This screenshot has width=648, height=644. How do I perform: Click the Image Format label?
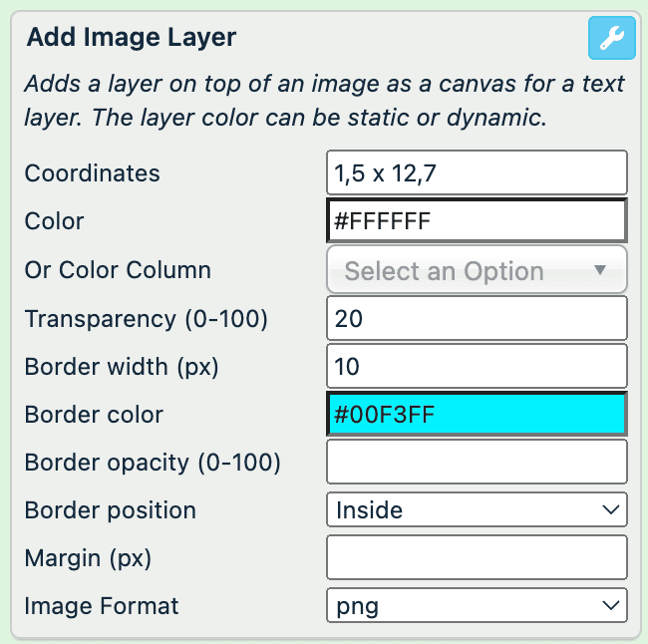(x=102, y=605)
